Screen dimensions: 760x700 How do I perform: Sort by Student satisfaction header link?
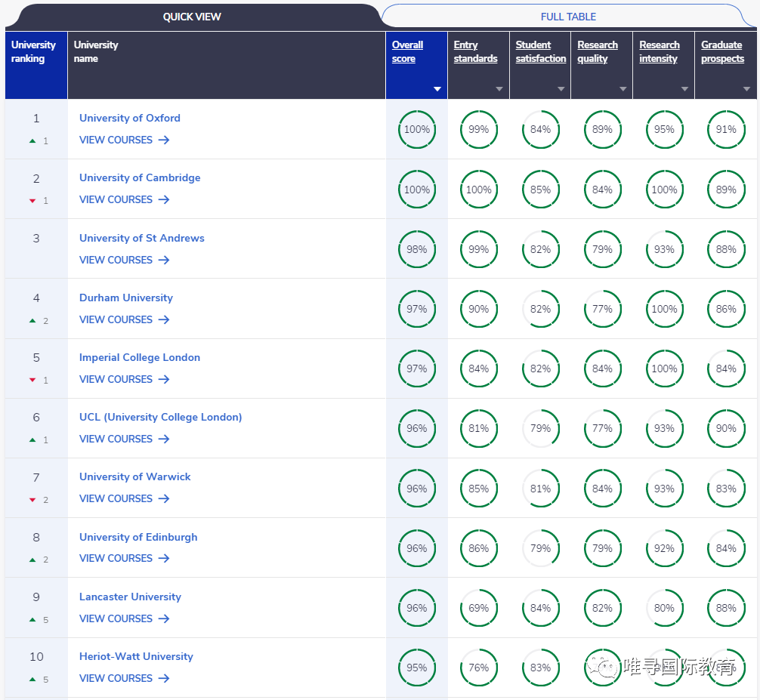(540, 51)
